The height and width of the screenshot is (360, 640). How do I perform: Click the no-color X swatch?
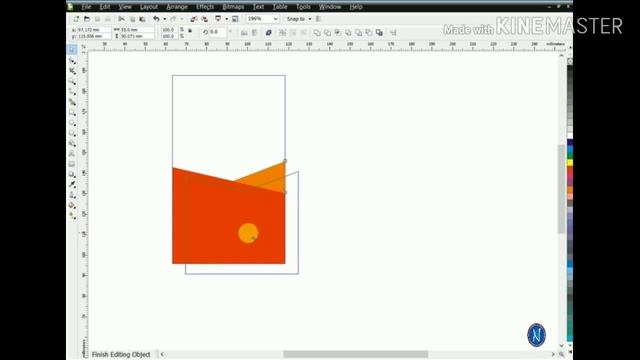click(x=570, y=62)
